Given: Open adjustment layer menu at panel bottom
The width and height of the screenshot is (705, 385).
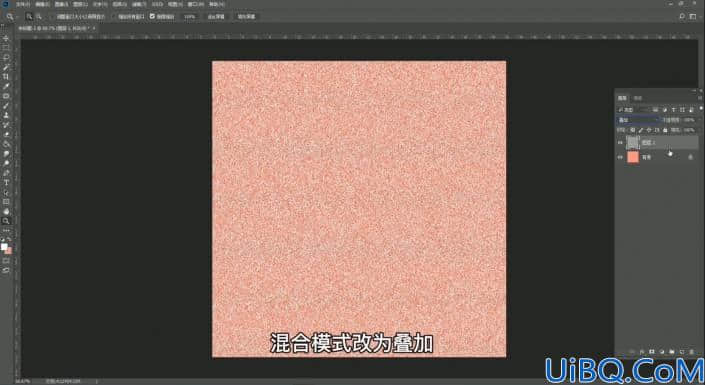Looking at the screenshot, I should [x=661, y=351].
